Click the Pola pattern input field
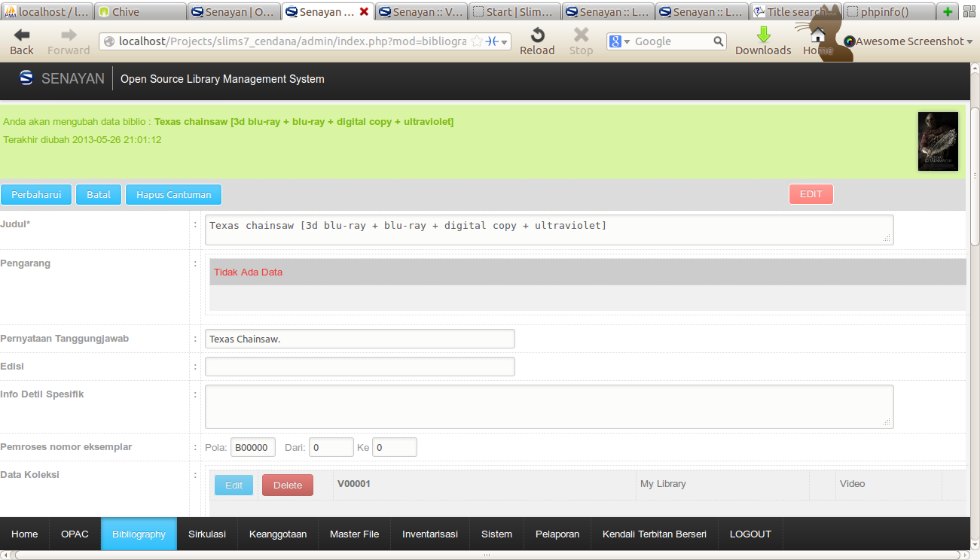The height and width of the screenshot is (560, 980). (253, 447)
